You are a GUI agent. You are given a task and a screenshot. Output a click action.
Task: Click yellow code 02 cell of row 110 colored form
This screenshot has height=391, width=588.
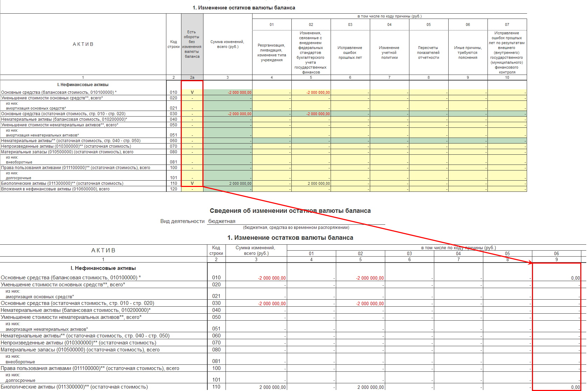click(311, 183)
